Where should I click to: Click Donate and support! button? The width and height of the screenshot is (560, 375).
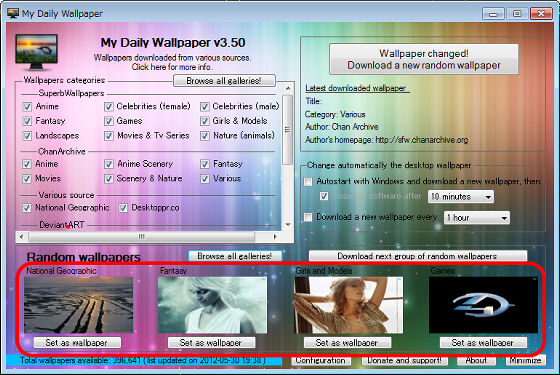click(x=404, y=360)
